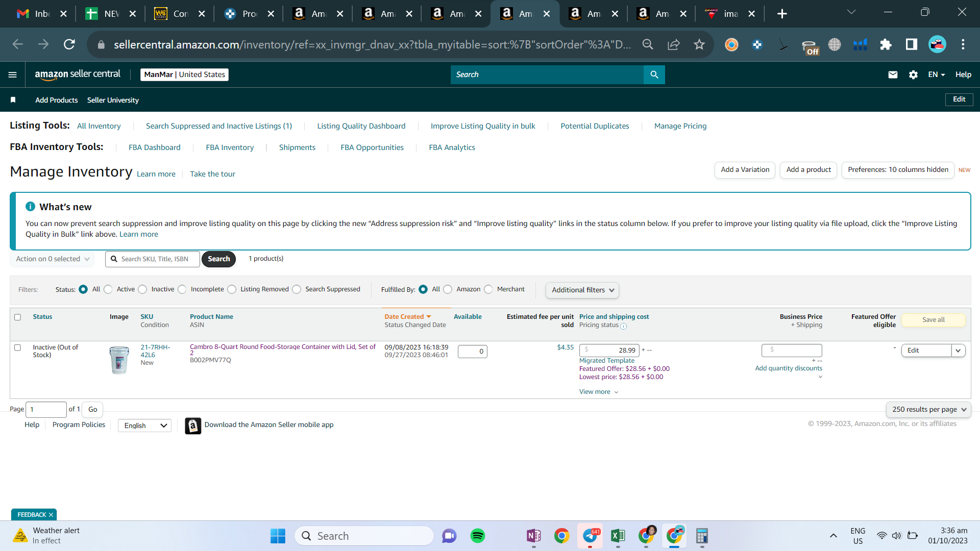
Task: Open Spotify from the taskbar
Action: (478, 536)
